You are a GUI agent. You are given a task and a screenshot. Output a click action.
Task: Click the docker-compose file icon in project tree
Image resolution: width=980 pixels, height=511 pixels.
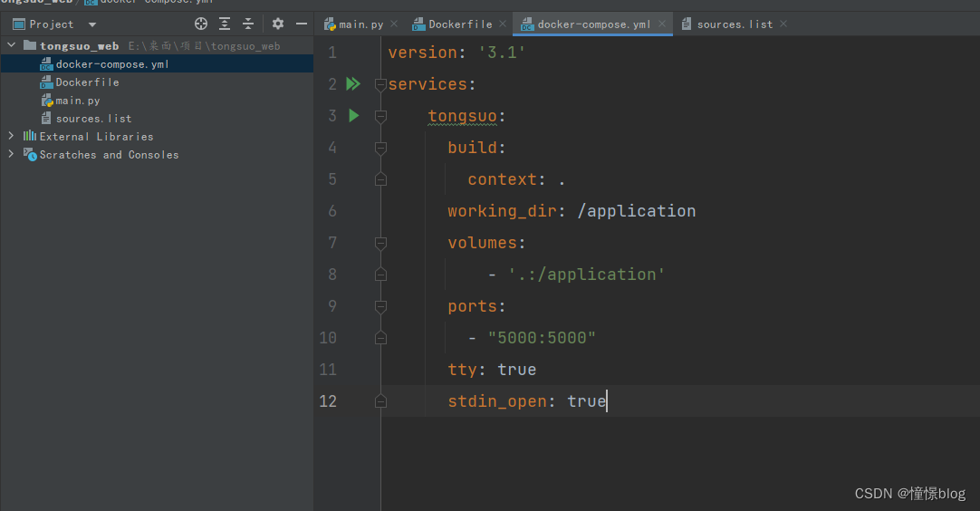click(x=46, y=63)
